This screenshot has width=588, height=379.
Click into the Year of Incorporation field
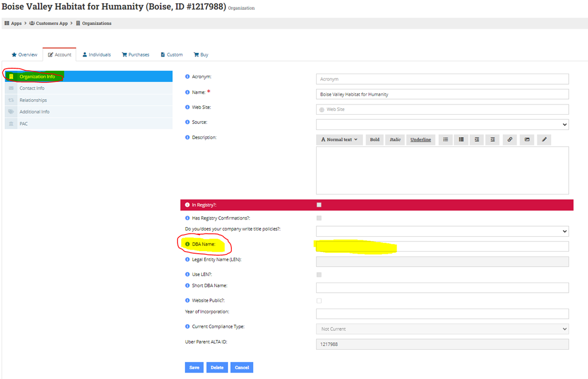[x=442, y=314]
